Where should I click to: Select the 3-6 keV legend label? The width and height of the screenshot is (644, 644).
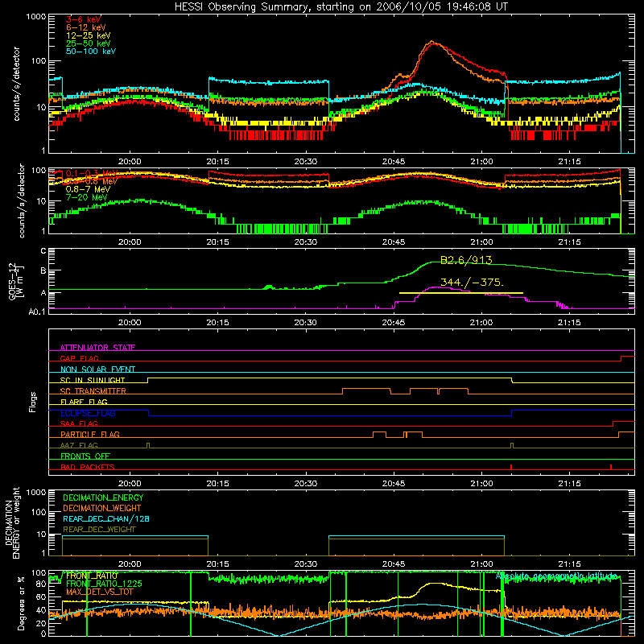point(84,19)
